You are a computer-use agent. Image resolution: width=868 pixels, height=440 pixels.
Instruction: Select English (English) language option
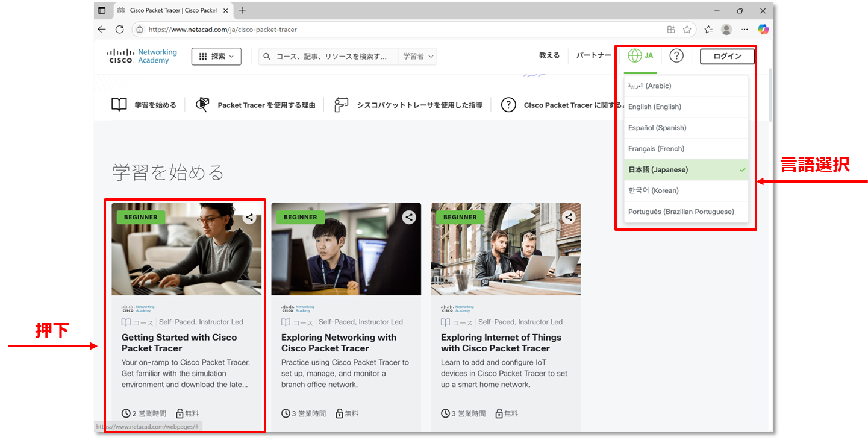[x=686, y=107]
